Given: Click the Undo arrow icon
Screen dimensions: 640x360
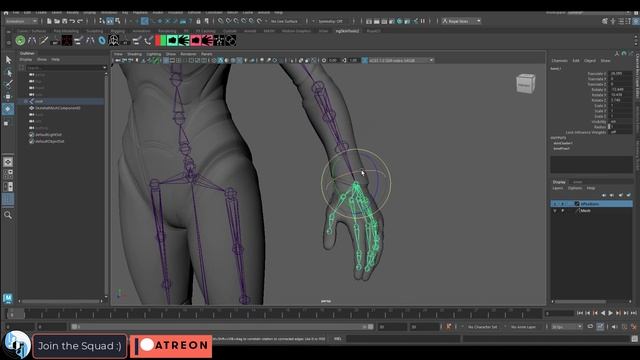Looking at the screenshot, I should point(72,21).
